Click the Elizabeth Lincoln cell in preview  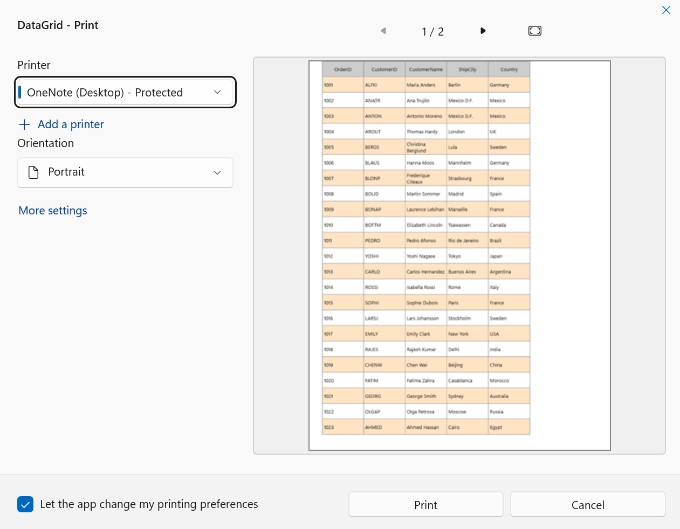[426, 225]
